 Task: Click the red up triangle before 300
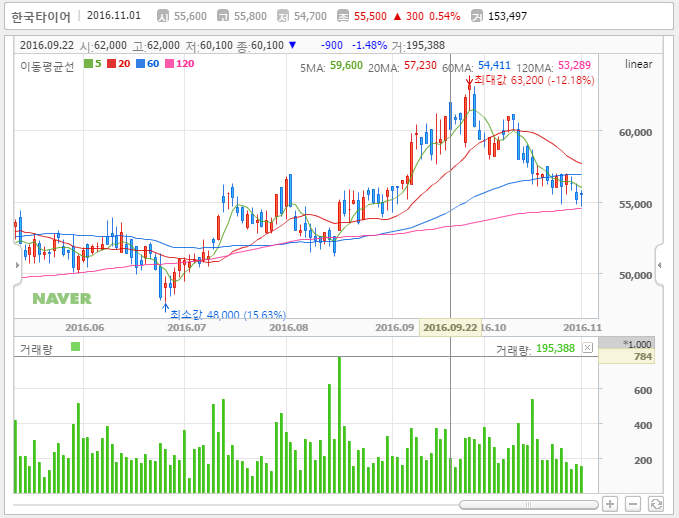[398, 16]
